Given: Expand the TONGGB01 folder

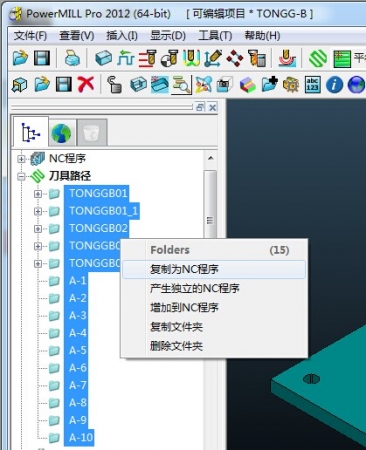Looking at the screenshot, I should point(38,194).
